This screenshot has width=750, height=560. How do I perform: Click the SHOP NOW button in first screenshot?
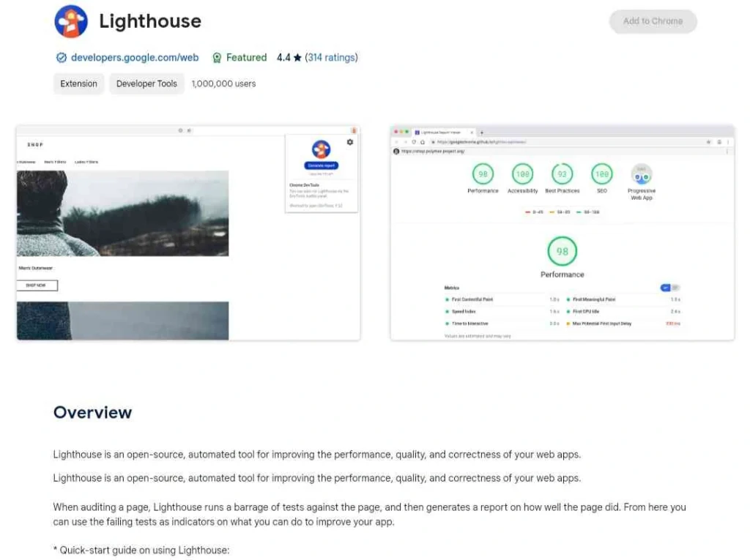[37, 285]
